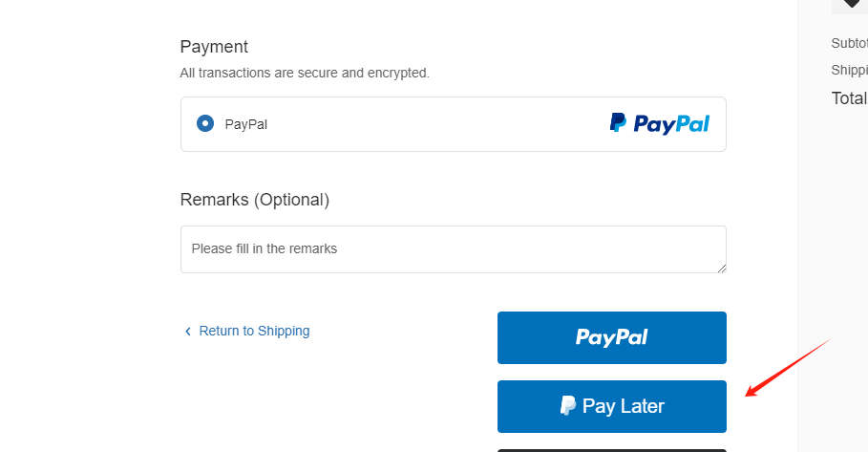
Task: Click the PayPal option label text
Action: [x=245, y=123]
